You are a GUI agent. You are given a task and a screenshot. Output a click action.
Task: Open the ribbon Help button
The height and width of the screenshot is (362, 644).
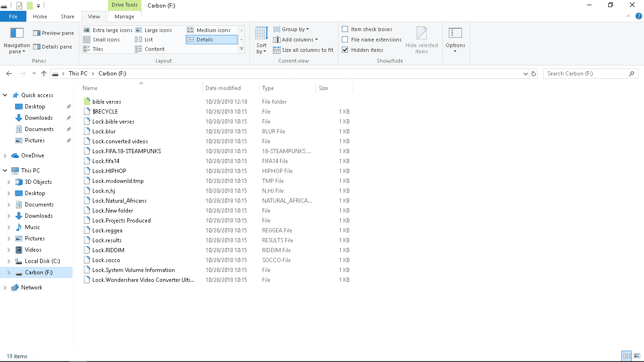(x=638, y=16)
